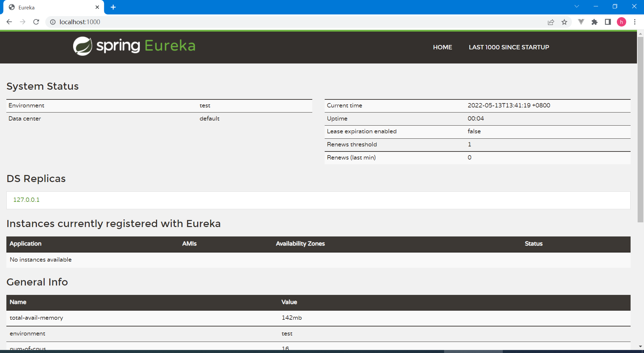This screenshot has width=644, height=353.
Task: Click the Uptime value 00:04
Action: pos(476,119)
